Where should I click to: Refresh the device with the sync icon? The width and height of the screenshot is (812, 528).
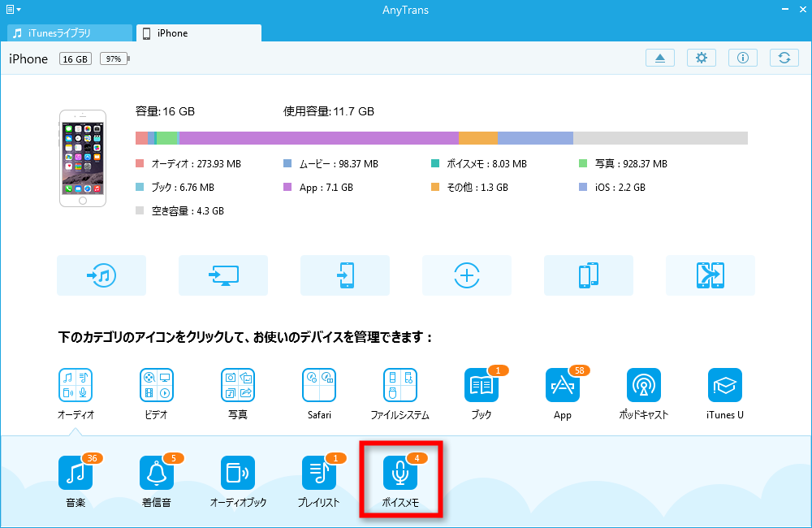pos(784,58)
